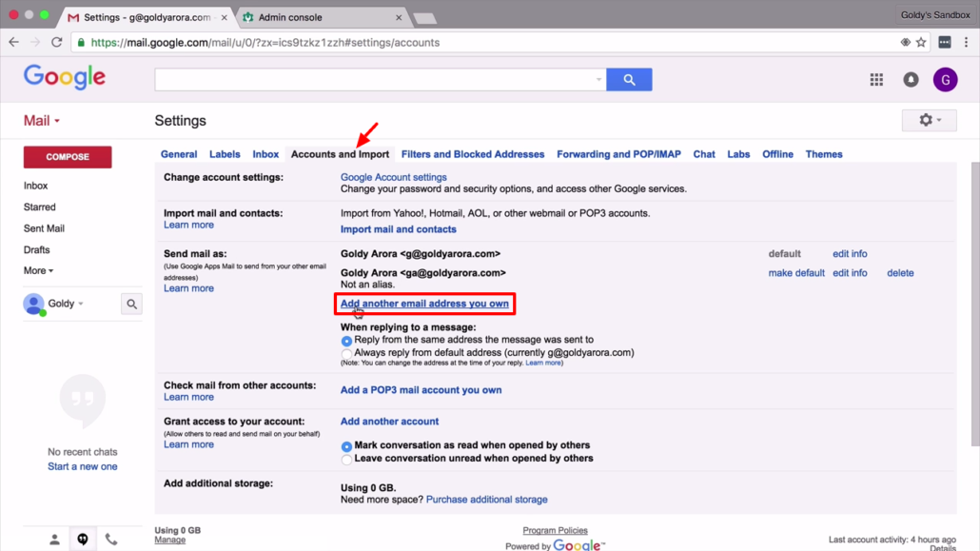Expand the More labels list

tap(38, 271)
